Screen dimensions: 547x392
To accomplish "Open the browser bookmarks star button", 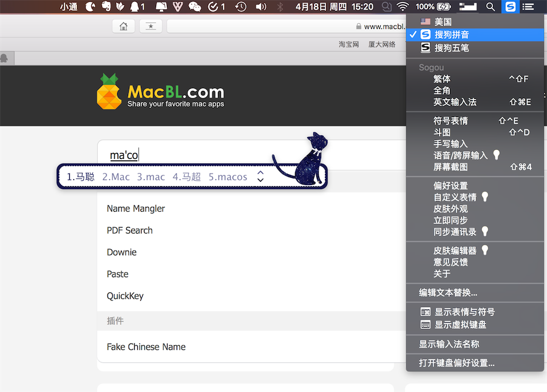I will pyautogui.click(x=151, y=26).
